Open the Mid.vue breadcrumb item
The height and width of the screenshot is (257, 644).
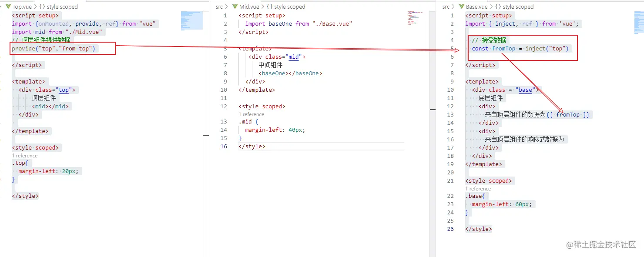[x=249, y=7]
